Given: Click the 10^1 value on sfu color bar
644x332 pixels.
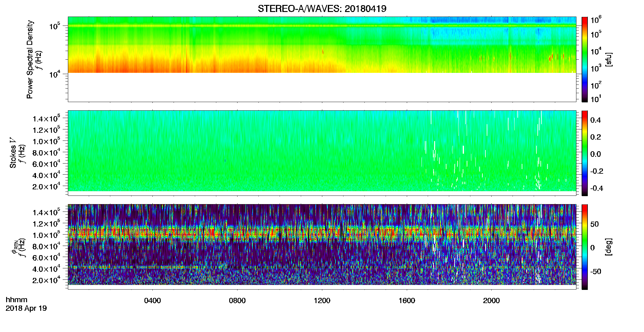Looking at the screenshot, I should click(x=596, y=99).
